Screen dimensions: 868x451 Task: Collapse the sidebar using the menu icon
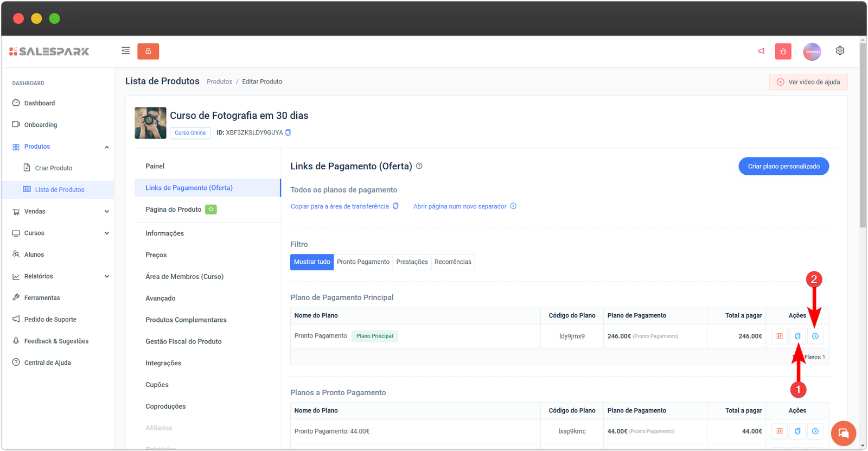click(x=125, y=51)
